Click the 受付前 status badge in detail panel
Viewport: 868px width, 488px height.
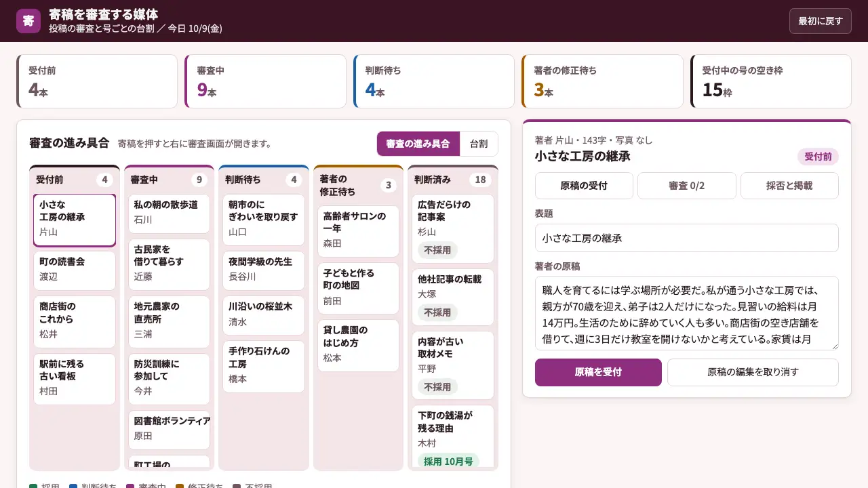818,157
